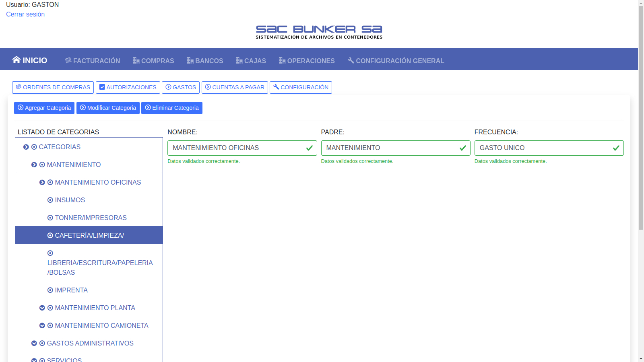This screenshot has height=362, width=644.
Task: Open the OPERACIONES menu
Action: [x=307, y=61]
